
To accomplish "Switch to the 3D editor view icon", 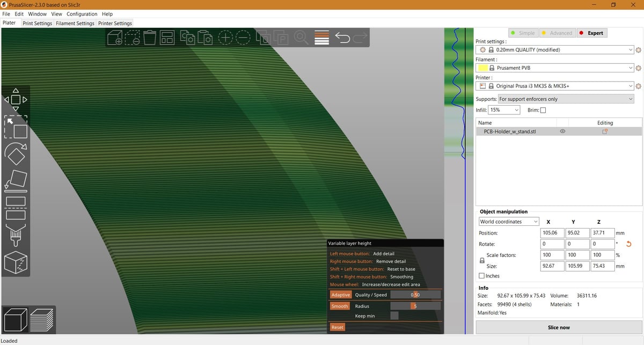I will (16, 320).
